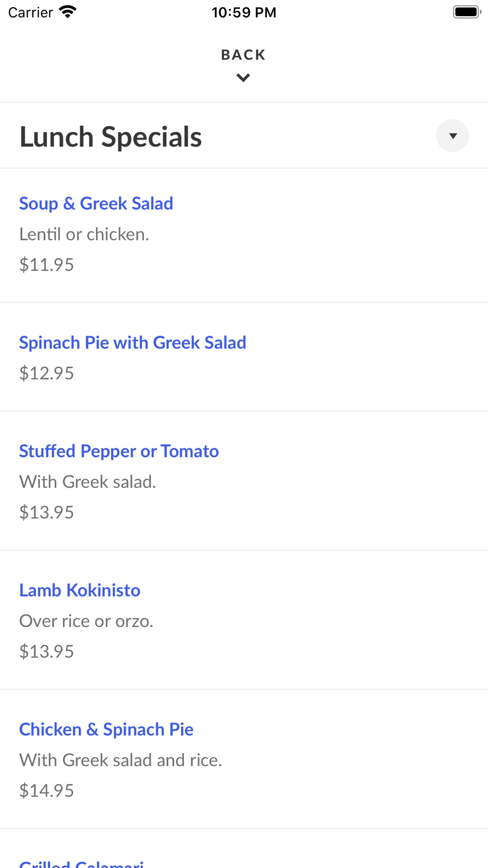This screenshot has height=868, width=488.
Task: Open the Soup & Greek Salad item
Action: pyautogui.click(x=96, y=204)
